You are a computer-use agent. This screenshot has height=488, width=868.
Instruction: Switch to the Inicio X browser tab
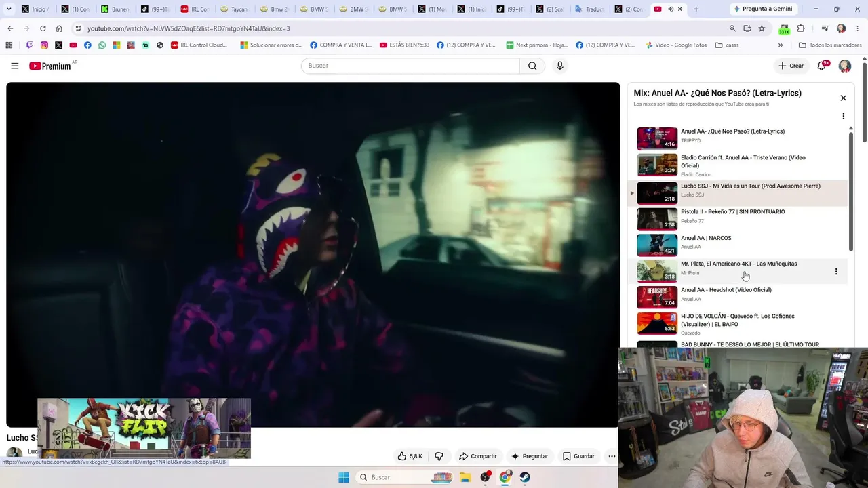tap(37, 9)
